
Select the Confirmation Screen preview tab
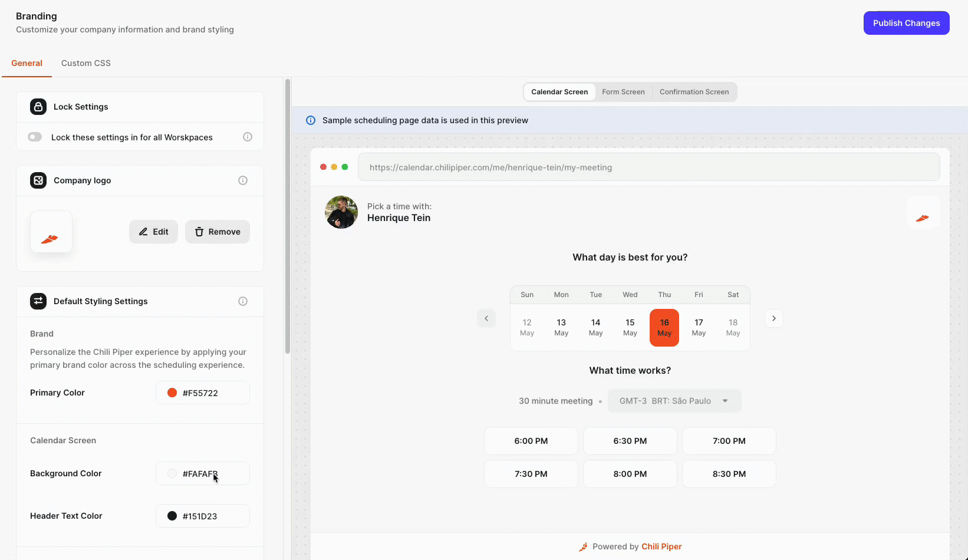[694, 92]
